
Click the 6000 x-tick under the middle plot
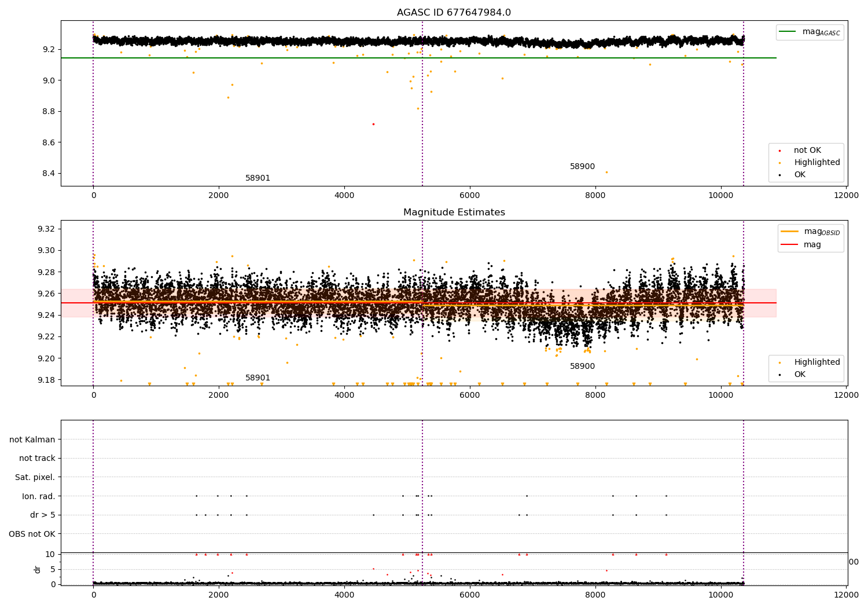470,395
